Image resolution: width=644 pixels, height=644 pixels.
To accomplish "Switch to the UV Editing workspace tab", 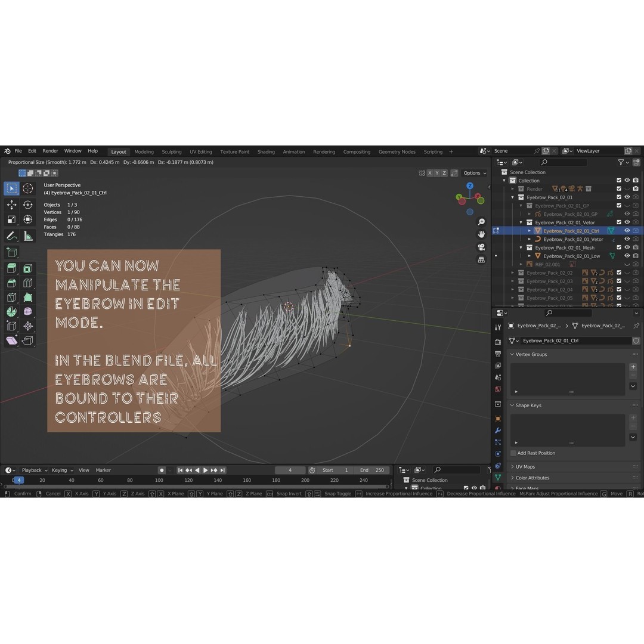I will tap(200, 152).
